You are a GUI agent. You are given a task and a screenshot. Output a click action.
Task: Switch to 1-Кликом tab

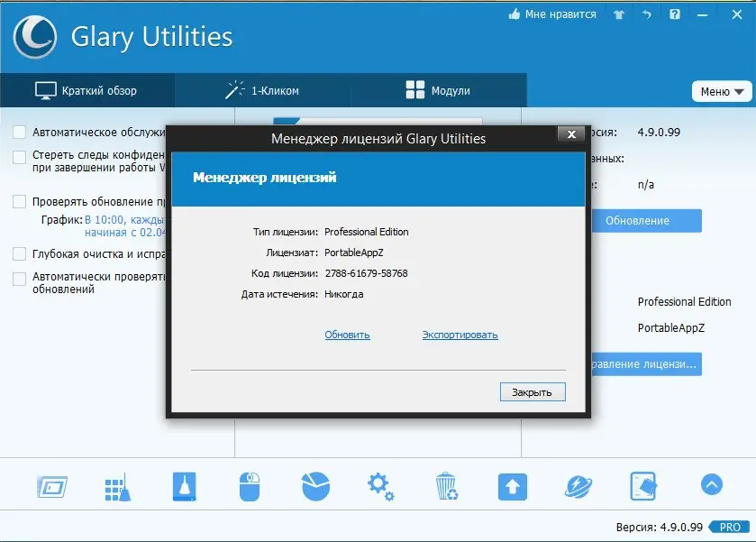263,90
